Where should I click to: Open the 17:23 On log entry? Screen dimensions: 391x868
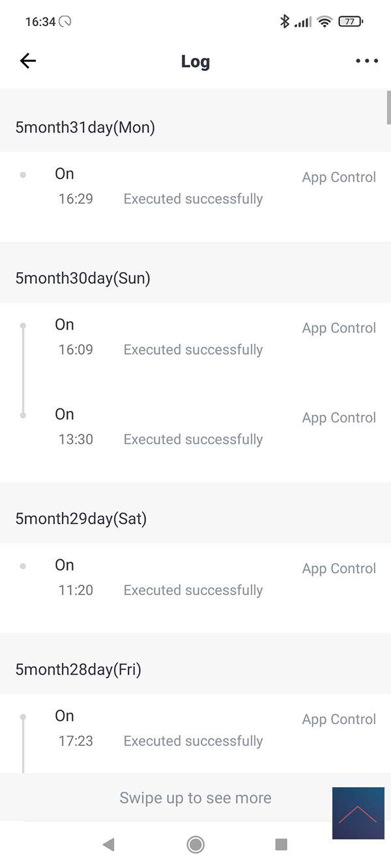[195, 729]
